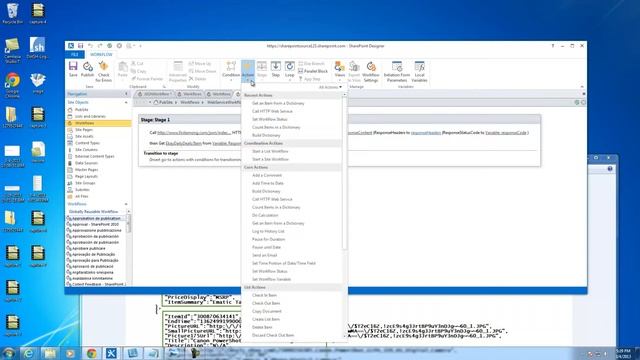640x360 pixels.
Task: Click the Help question mark in title bar
Action: click(553, 46)
